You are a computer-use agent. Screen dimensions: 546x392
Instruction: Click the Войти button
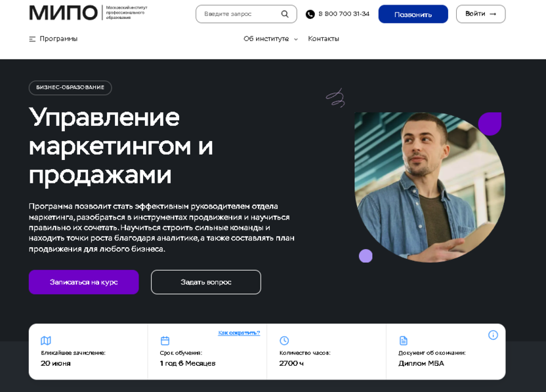[480, 14]
